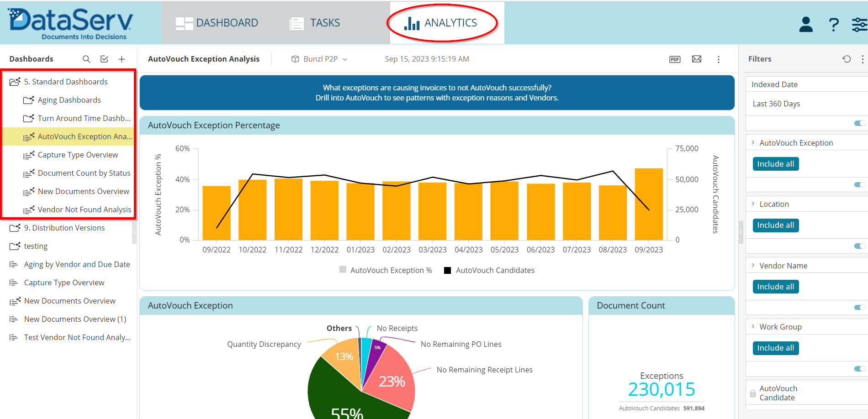
Task: Open New Documents Overview (1) dashboard
Action: [x=69, y=319]
